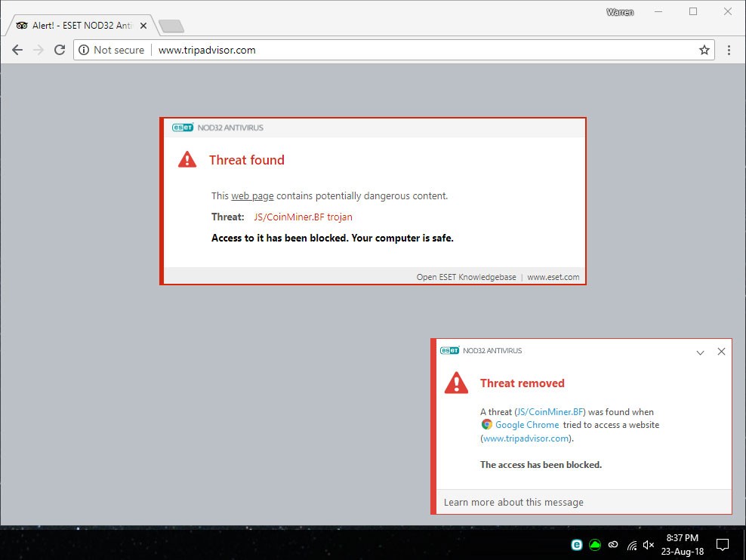Image resolution: width=746 pixels, height=560 pixels.
Task: Open ESET tray icon in taskbar
Action: [x=576, y=545]
